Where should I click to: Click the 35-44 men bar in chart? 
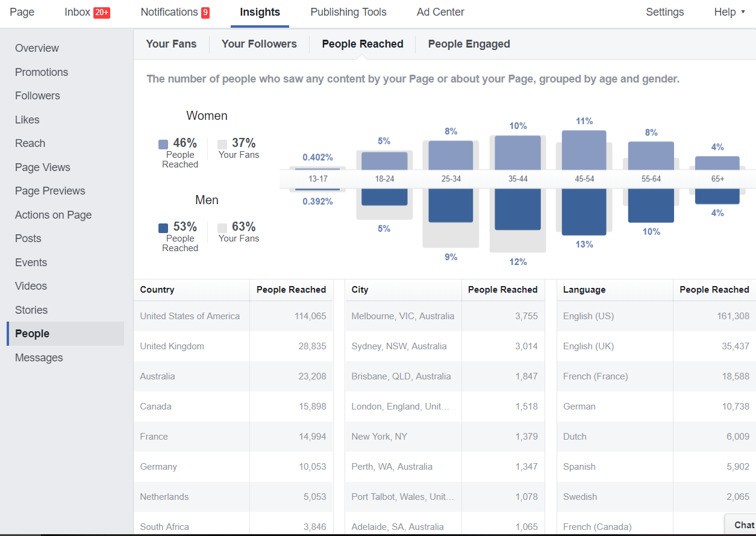pos(517,210)
